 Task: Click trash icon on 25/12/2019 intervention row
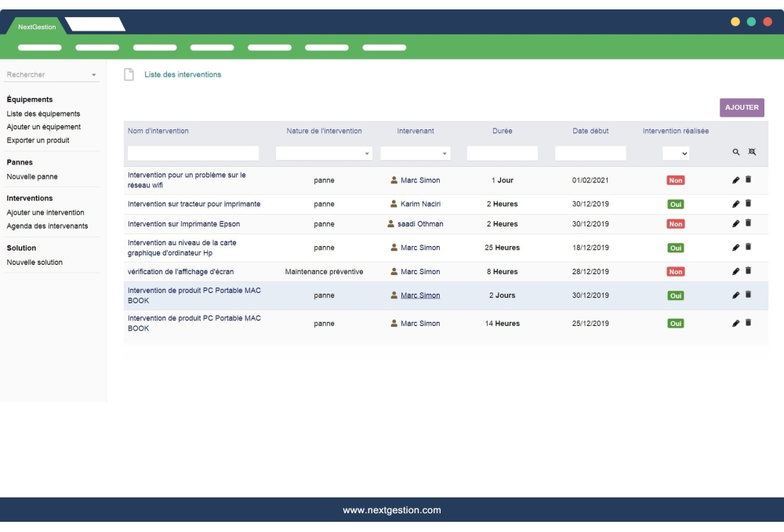[x=748, y=323]
